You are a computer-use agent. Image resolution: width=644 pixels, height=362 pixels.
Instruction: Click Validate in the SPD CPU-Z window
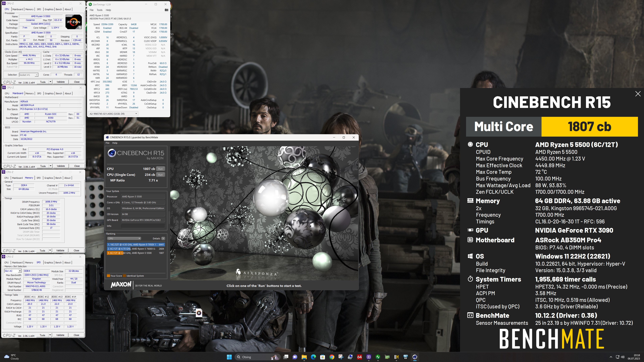pos(60,335)
